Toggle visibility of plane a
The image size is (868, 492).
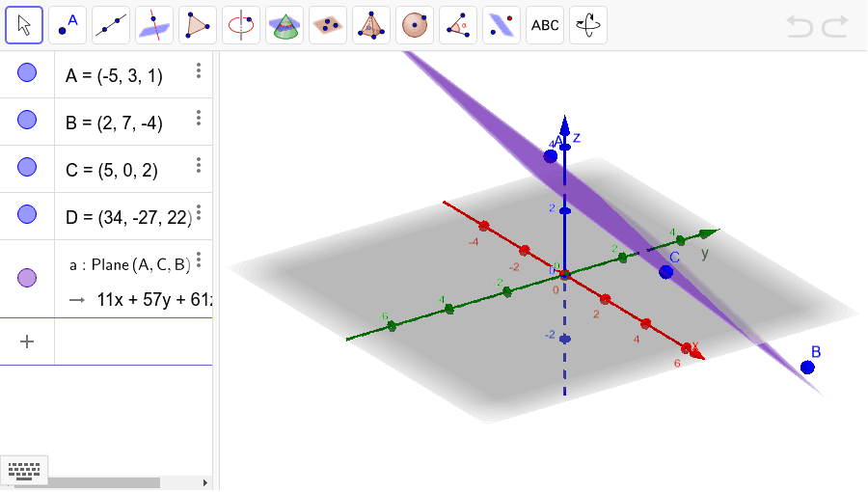tap(27, 278)
